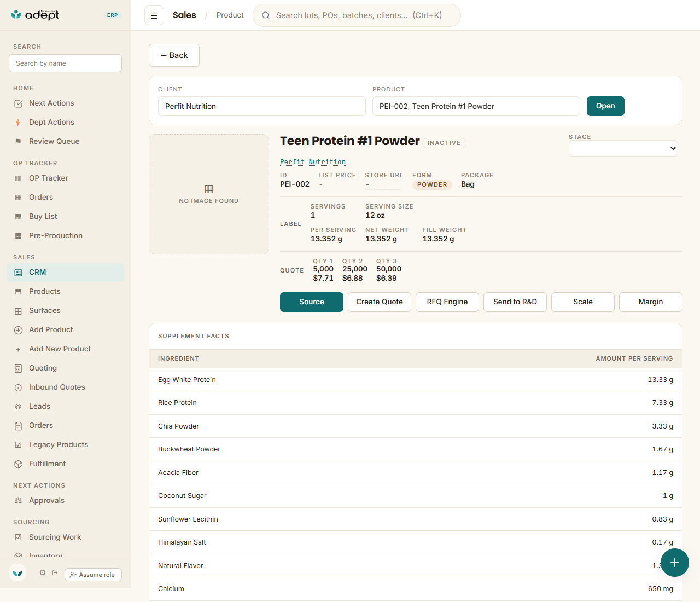Click the Next Actions checklist icon
This screenshot has height=602, width=700.
click(x=19, y=103)
